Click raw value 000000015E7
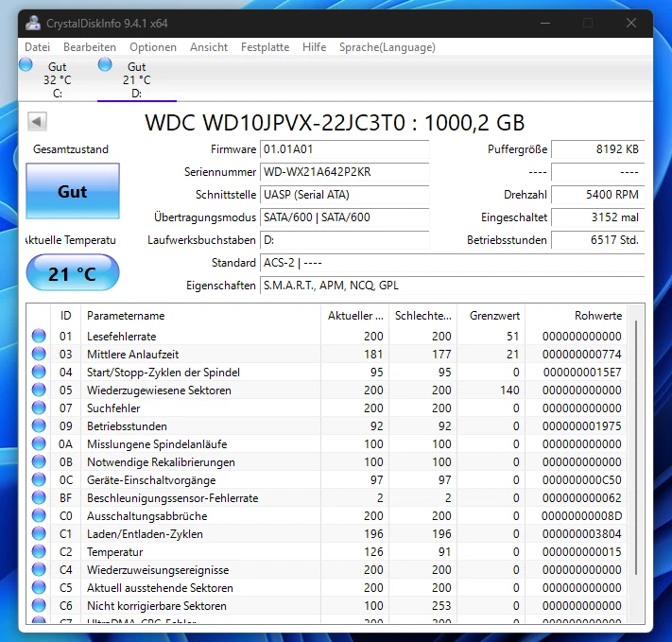Image resolution: width=672 pixels, height=642 pixels. (582, 373)
